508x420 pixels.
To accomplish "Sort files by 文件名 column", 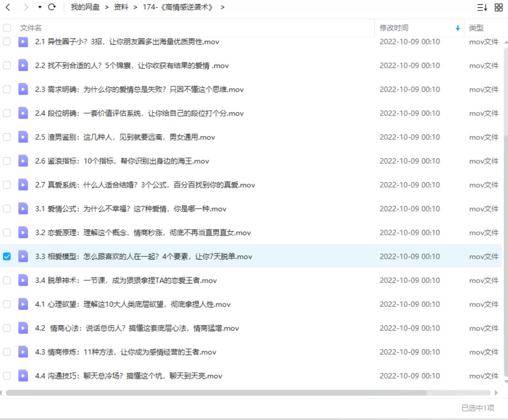I will click(x=31, y=28).
